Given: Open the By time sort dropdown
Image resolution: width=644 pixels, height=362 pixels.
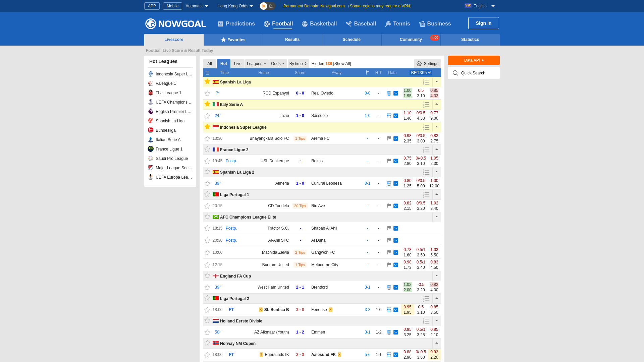Looking at the screenshot, I should (x=298, y=64).
